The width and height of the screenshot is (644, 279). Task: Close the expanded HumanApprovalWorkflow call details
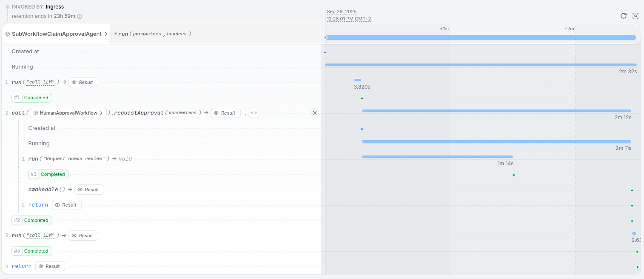[x=315, y=113]
